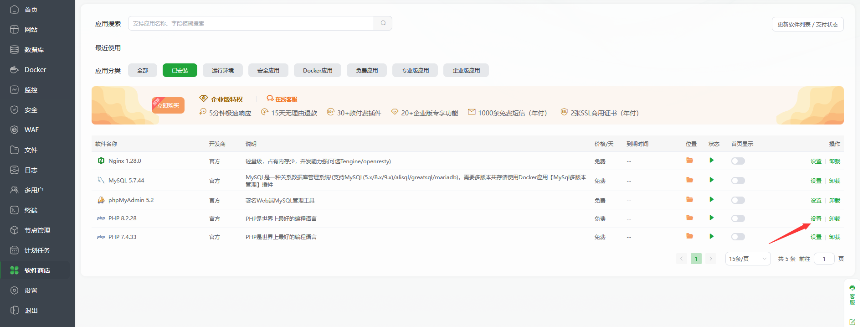Open the phpMyAdmin install folder icon

689,200
